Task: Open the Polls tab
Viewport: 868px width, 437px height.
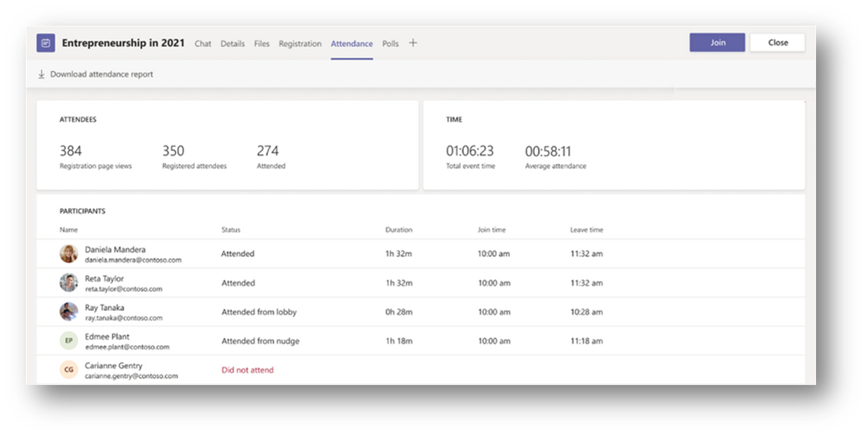Action: click(390, 44)
